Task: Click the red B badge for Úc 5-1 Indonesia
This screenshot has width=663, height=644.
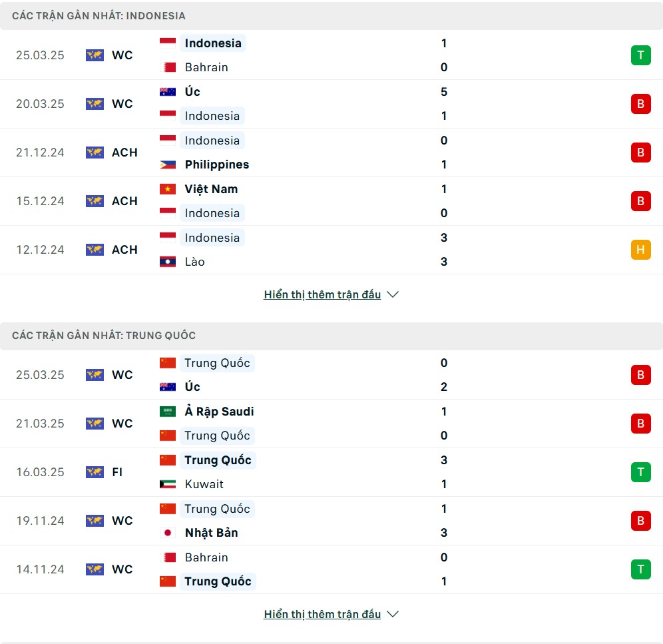Action: [640, 104]
